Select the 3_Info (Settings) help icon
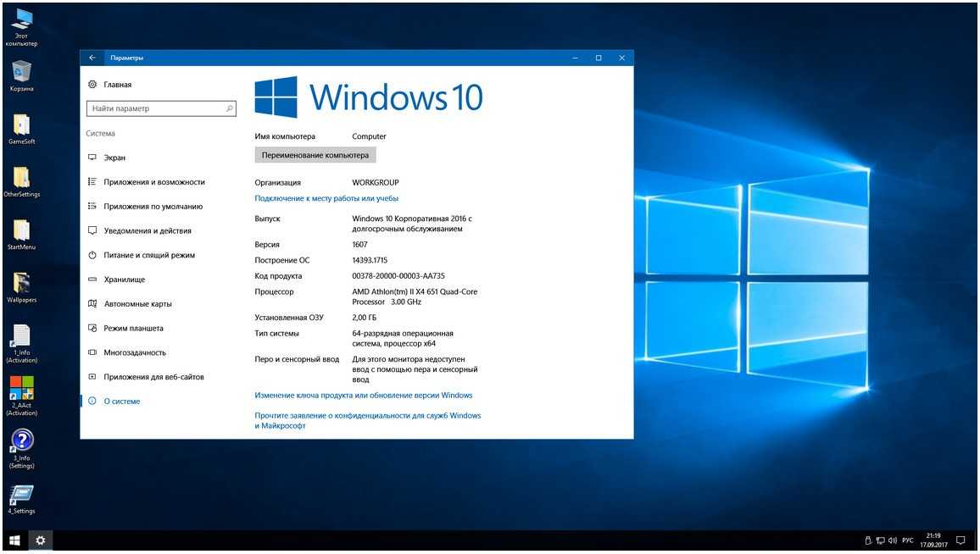The height and width of the screenshot is (554, 980). [x=21, y=448]
